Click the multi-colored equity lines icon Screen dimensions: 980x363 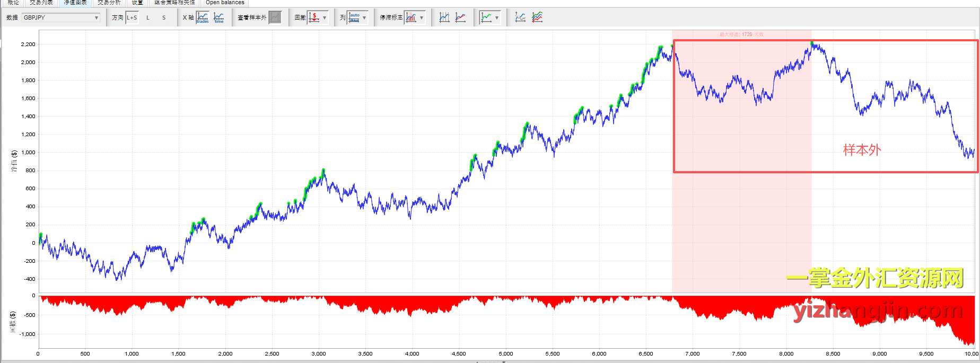click(x=537, y=17)
